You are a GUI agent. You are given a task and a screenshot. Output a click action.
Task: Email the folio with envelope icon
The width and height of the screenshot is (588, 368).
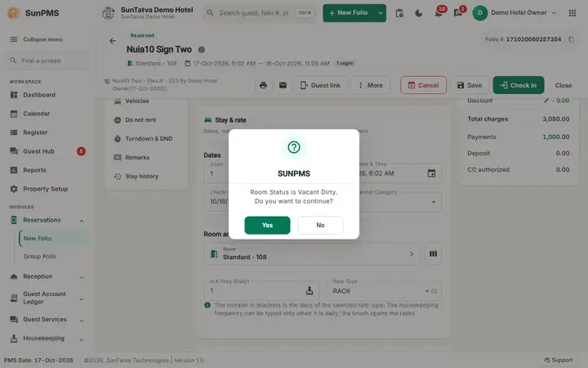point(283,85)
